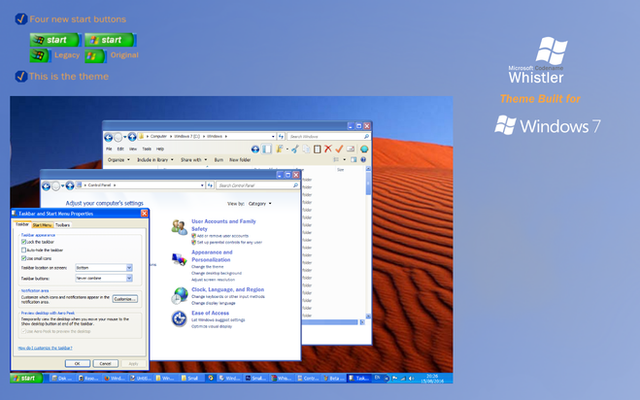The width and height of the screenshot is (640, 400).
Task: Click the Back arrow in Control Panel window
Action: point(46,186)
